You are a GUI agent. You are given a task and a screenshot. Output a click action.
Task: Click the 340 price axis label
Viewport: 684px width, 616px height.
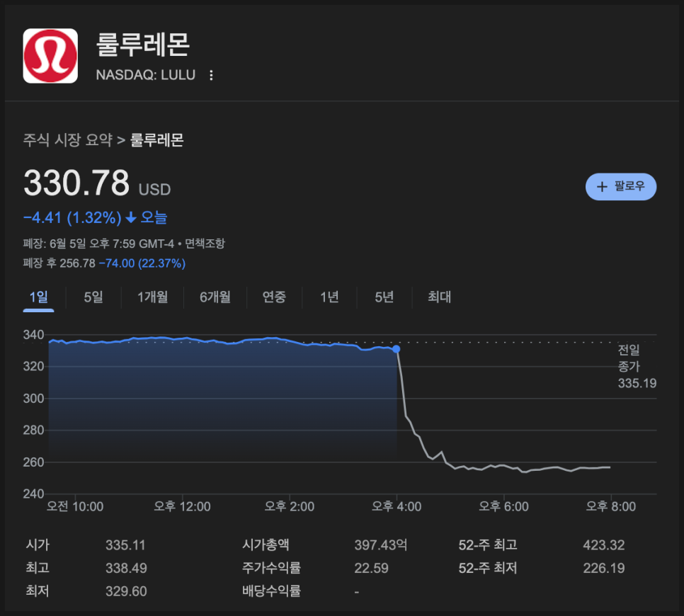coord(33,335)
